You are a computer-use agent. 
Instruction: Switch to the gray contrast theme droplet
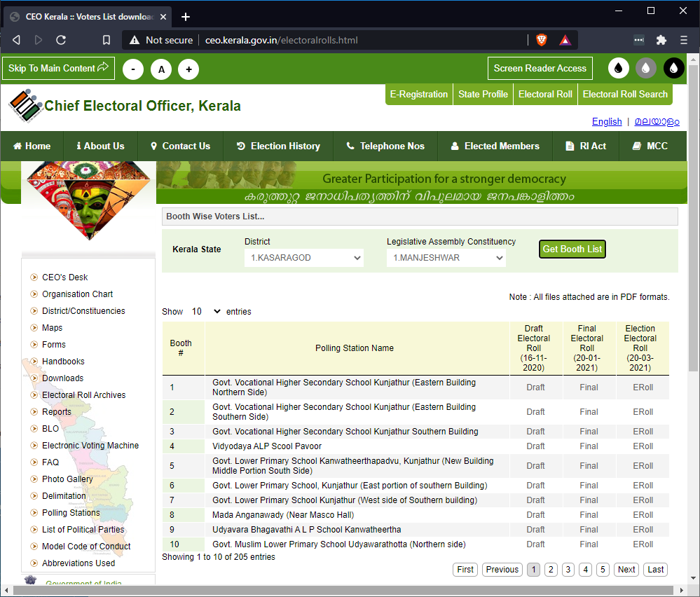pos(646,68)
